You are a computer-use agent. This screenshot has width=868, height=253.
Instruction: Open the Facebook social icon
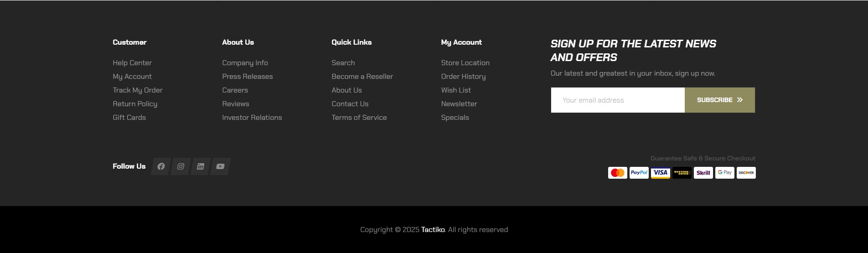(x=161, y=166)
